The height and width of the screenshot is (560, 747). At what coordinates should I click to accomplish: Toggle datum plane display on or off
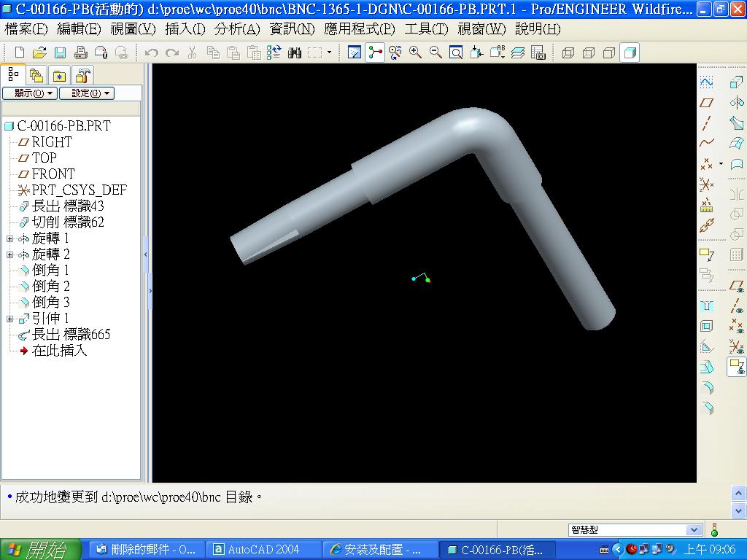coord(737,286)
